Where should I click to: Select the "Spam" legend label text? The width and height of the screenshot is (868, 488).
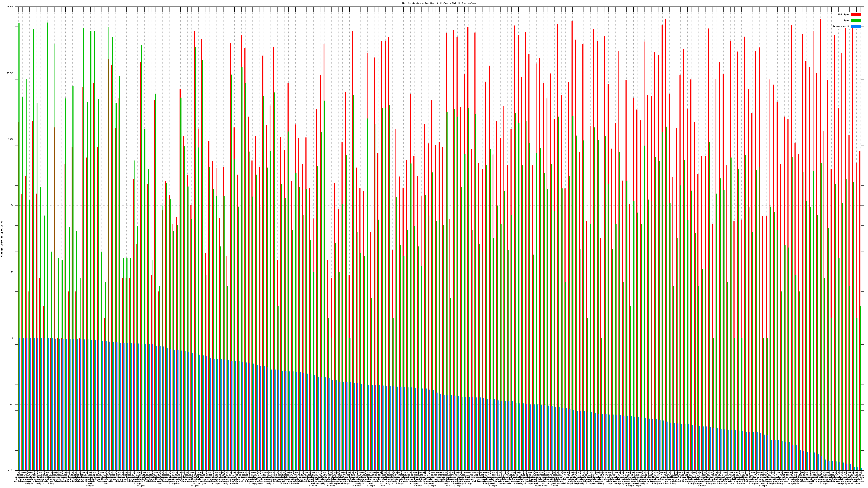[846, 21]
